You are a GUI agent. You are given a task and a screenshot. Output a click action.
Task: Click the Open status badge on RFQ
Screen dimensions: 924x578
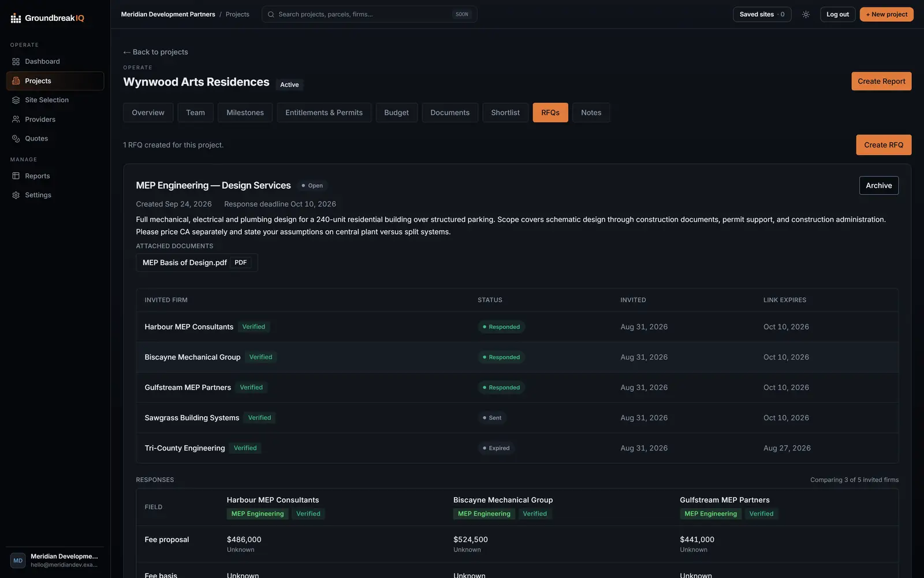click(312, 186)
